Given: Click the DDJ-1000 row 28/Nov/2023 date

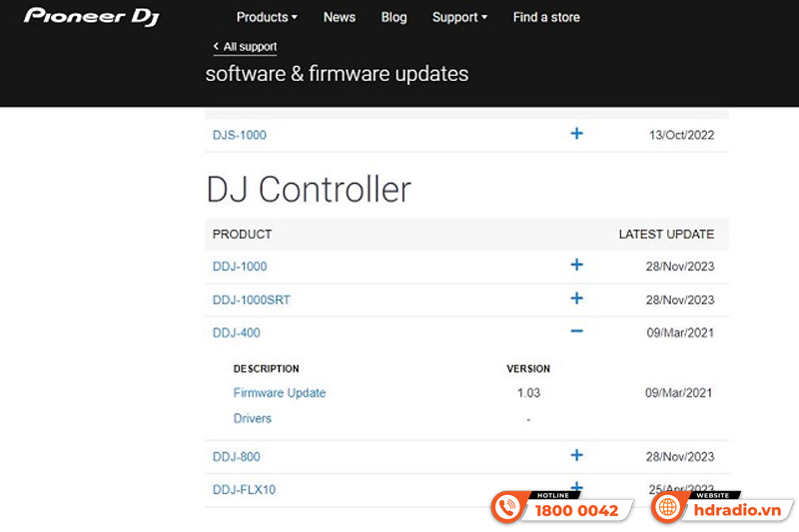Looking at the screenshot, I should click(680, 266).
